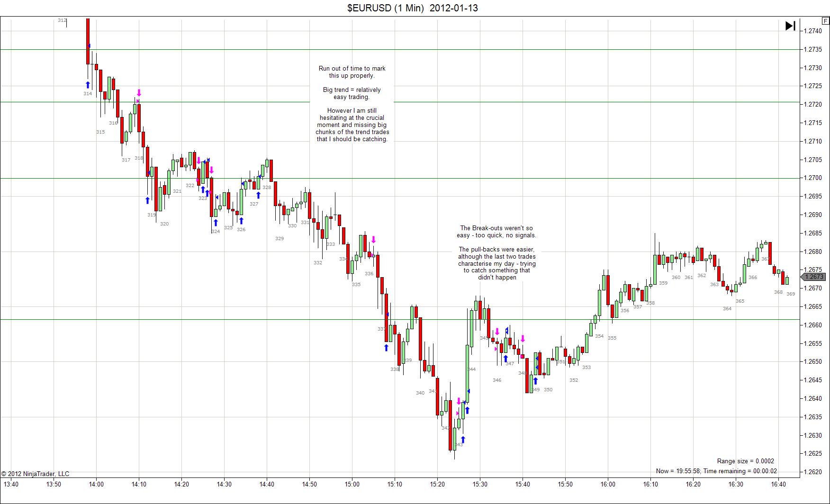Image resolution: width=830 pixels, height=504 pixels.
Task: Click the 14:20 time axis label
Action: point(181,484)
